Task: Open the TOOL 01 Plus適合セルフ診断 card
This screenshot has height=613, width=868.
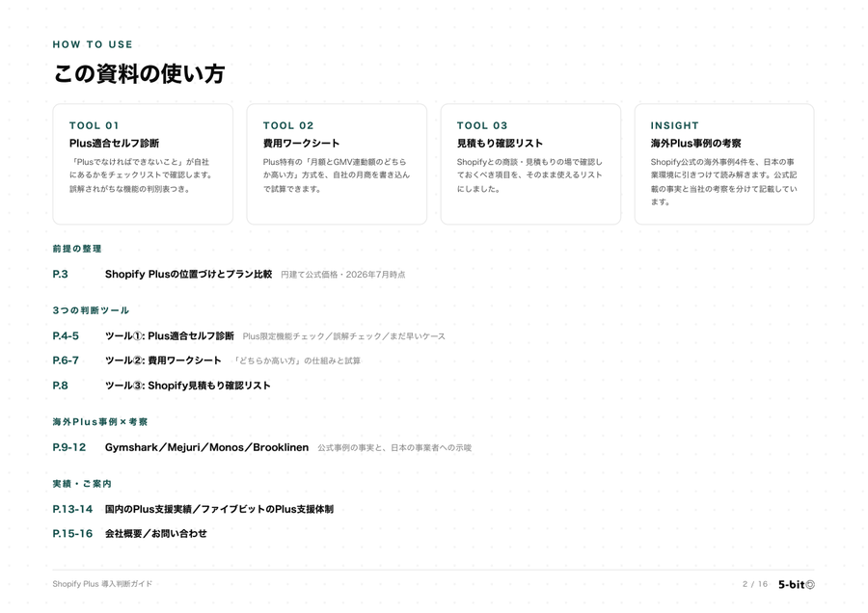Action: click(x=143, y=164)
